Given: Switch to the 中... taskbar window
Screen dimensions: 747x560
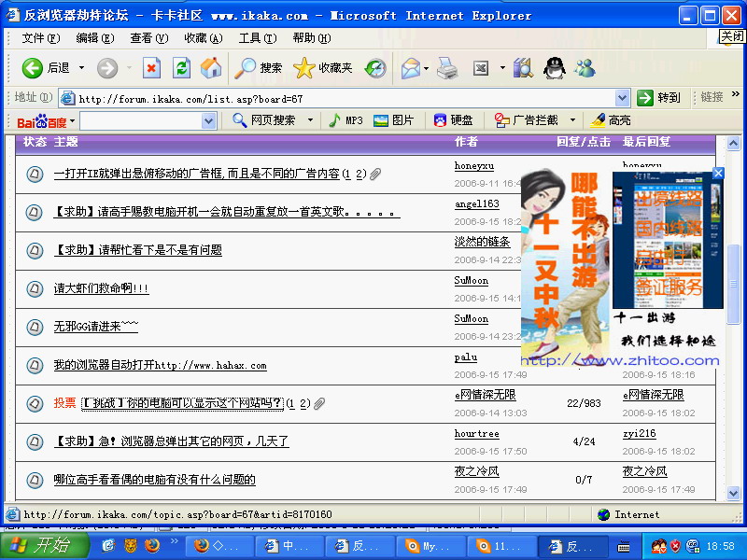Looking at the screenshot, I should [289, 546].
